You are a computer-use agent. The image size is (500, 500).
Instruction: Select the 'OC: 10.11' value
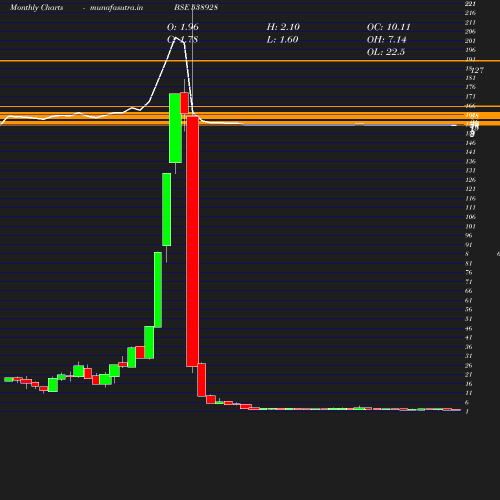(x=388, y=27)
